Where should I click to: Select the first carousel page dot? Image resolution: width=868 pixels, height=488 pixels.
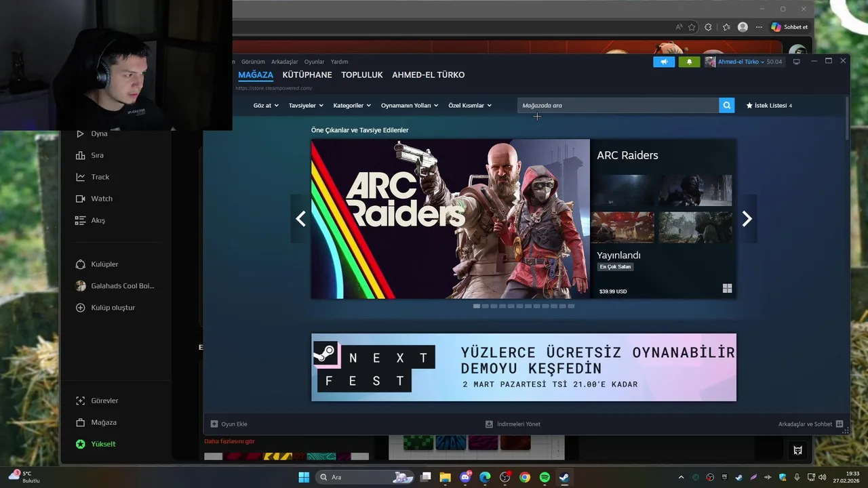coord(477,306)
